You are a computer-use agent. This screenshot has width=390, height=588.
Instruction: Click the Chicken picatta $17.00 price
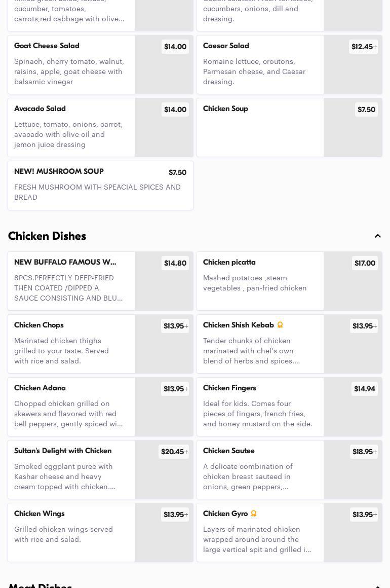coord(365,263)
